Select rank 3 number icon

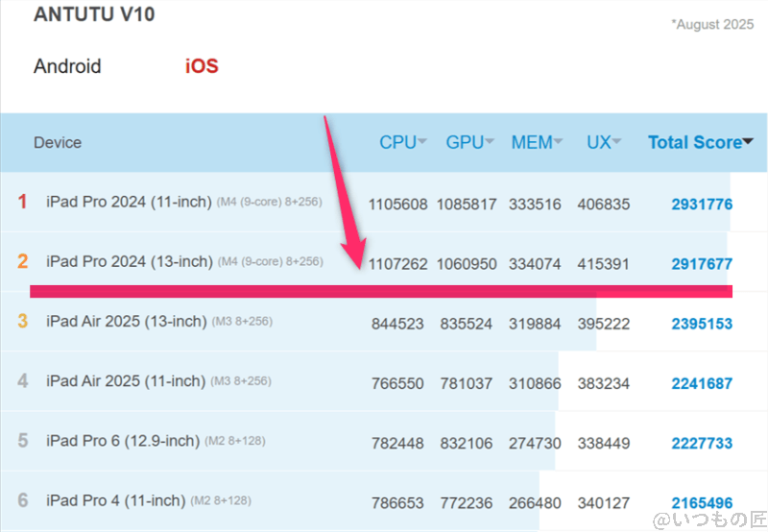pos(22,321)
